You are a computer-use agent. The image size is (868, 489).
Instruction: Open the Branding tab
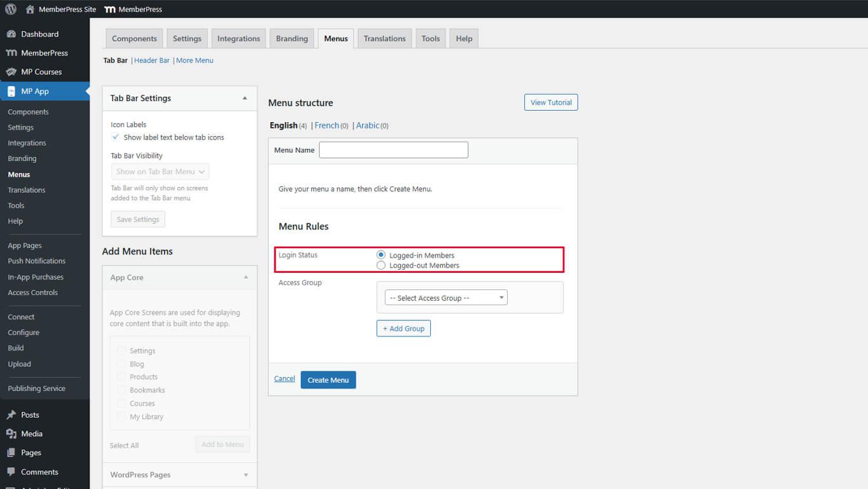point(292,38)
